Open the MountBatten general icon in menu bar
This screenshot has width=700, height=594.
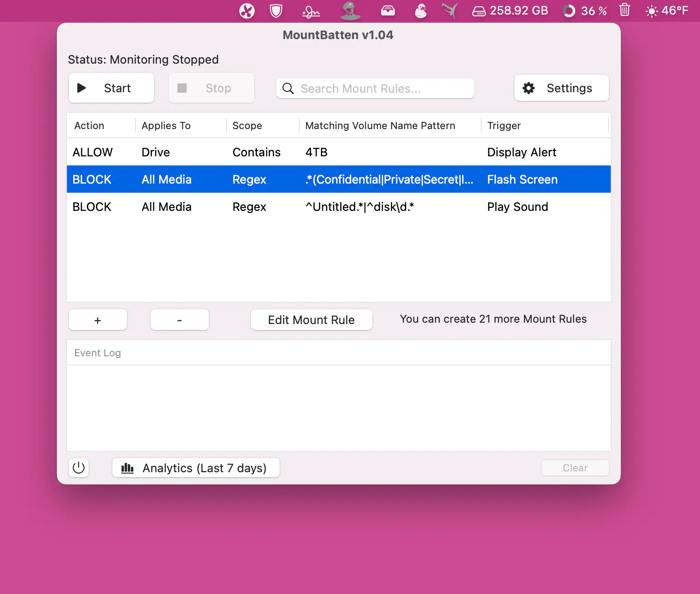click(350, 11)
